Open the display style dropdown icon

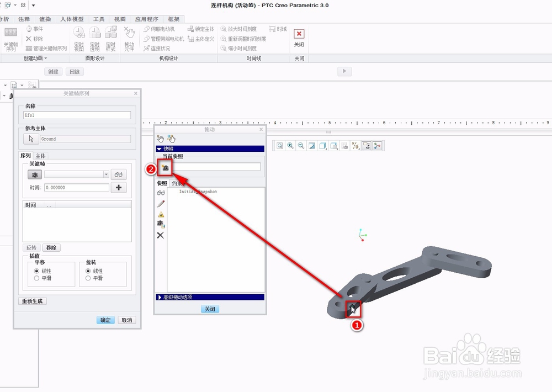(x=323, y=146)
